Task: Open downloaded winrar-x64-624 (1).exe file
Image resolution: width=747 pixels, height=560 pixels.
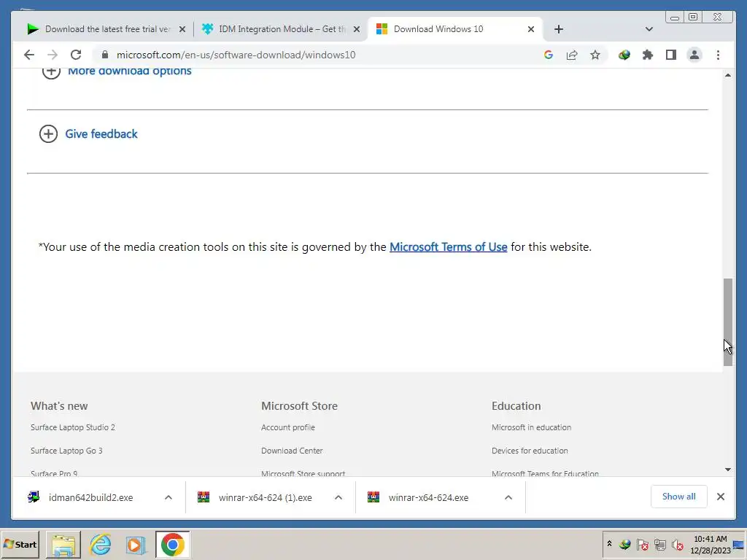Action: click(x=265, y=497)
